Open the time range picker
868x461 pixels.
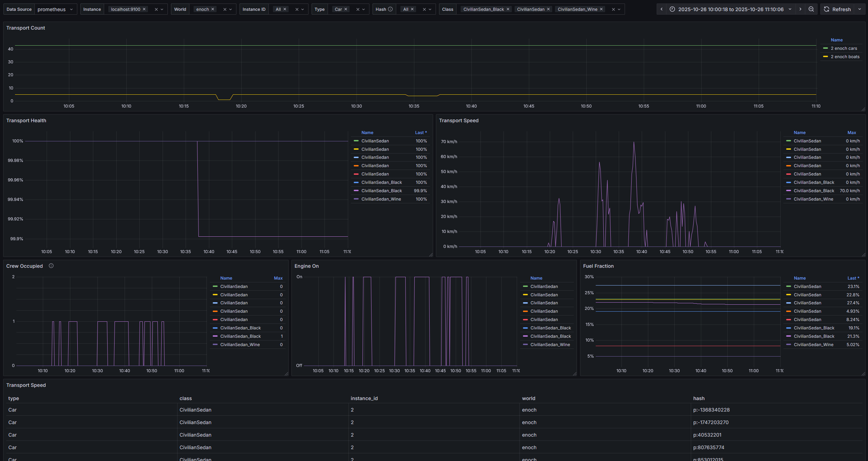pos(730,9)
